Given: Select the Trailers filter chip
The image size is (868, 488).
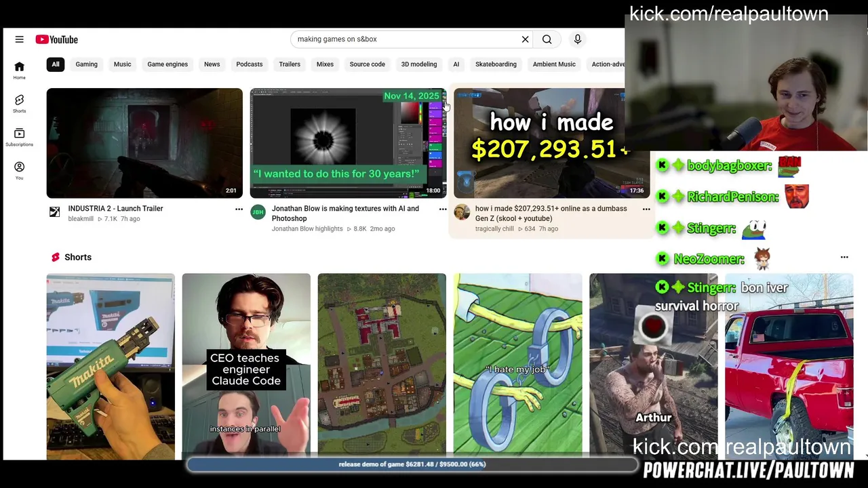Looking at the screenshot, I should point(290,64).
